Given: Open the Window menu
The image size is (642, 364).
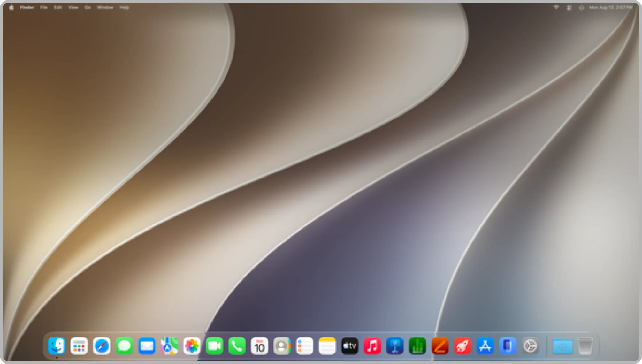Looking at the screenshot, I should [x=105, y=7].
